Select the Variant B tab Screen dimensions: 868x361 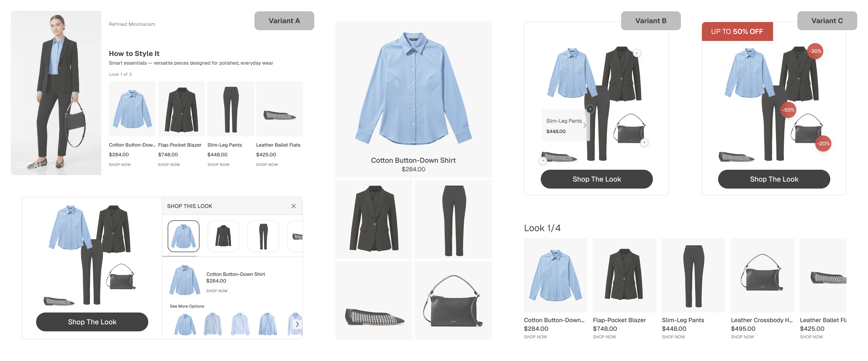point(651,21)
